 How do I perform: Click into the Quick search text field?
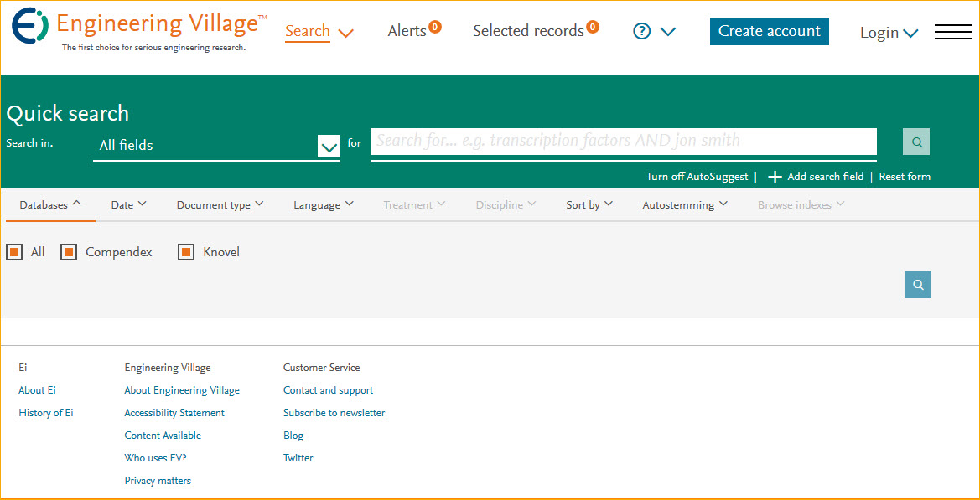(623, 141)
